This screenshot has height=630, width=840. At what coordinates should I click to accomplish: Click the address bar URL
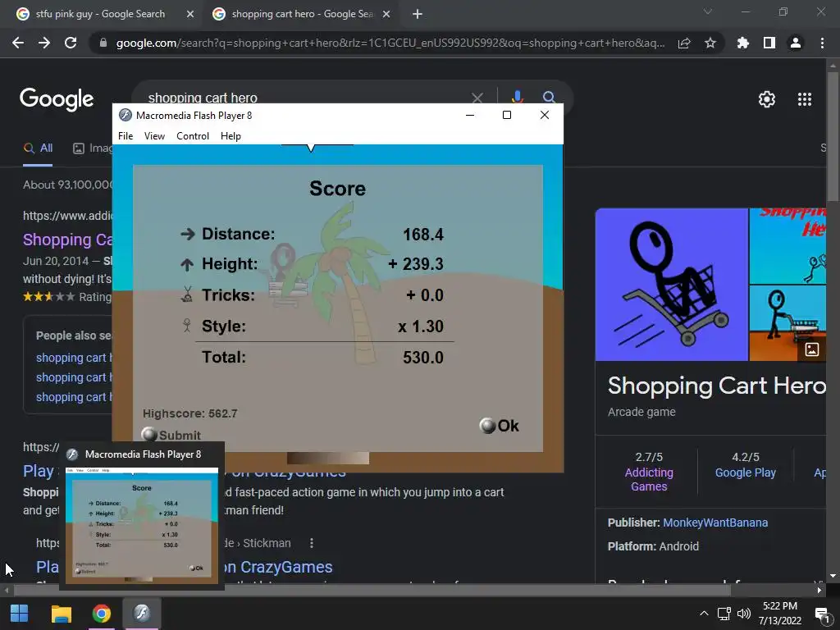(x=390, y=43)
